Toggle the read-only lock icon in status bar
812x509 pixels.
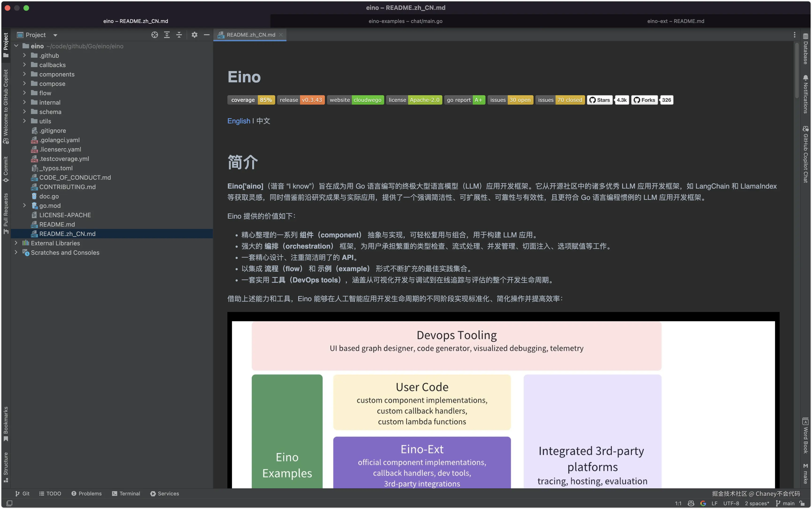tap(802, 503)
